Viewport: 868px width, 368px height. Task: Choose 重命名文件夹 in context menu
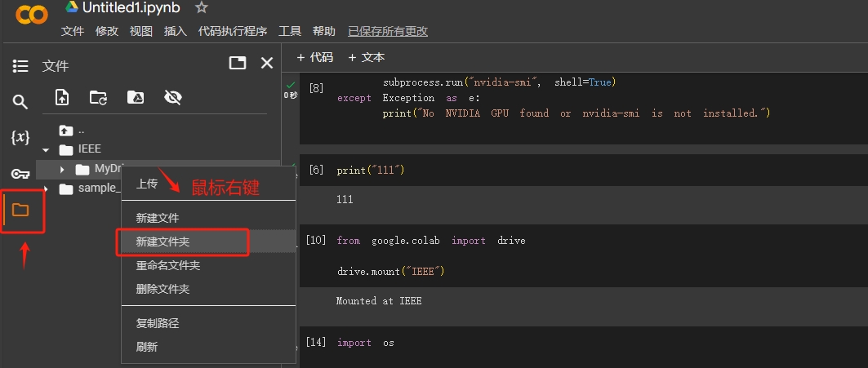click(x=208, y=266)
